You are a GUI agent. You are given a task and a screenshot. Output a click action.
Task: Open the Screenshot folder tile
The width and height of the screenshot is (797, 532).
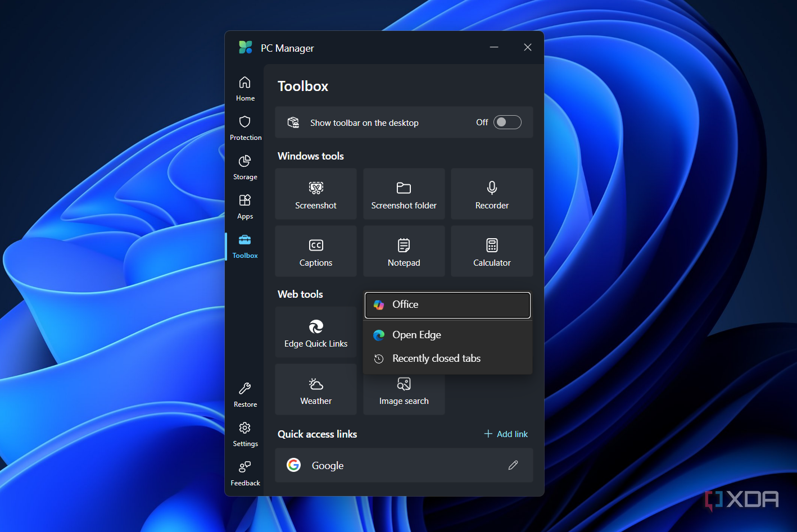[404, 194]
